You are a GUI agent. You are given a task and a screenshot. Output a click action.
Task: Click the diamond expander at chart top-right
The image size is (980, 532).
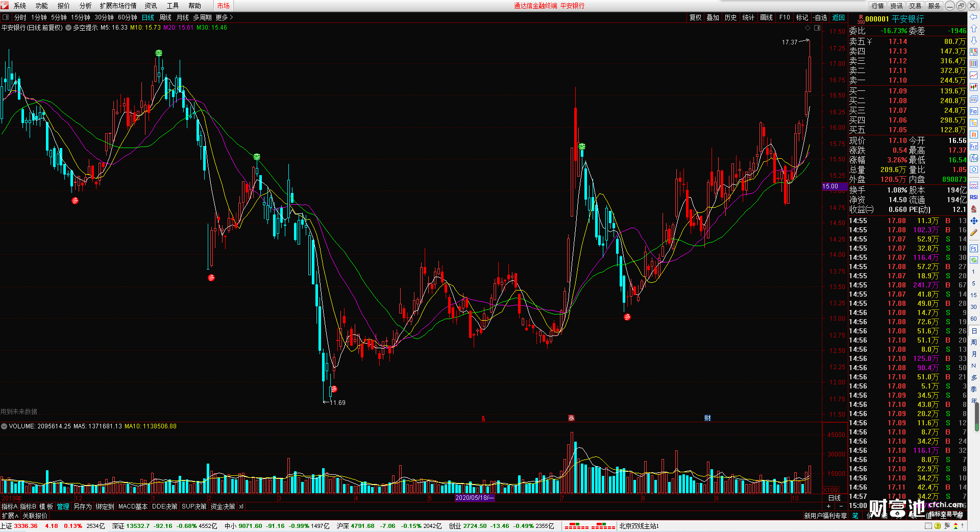pos(807,28)
